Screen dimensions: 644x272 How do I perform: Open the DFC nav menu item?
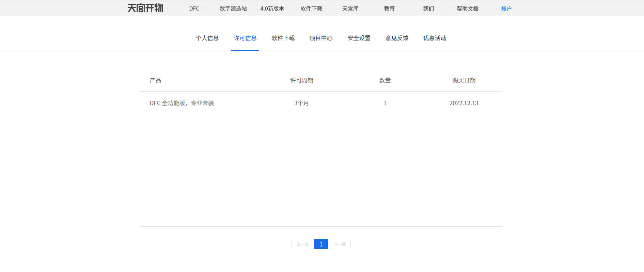[194, 9]
